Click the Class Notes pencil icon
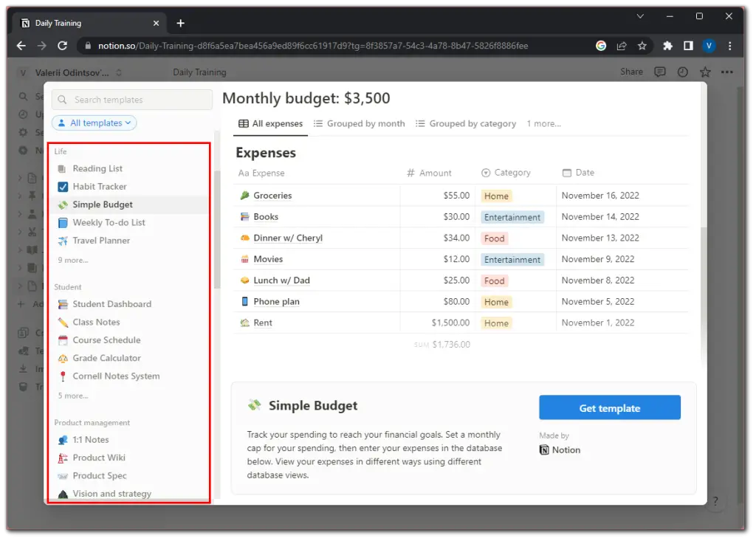756x541 pixels. 63,322
